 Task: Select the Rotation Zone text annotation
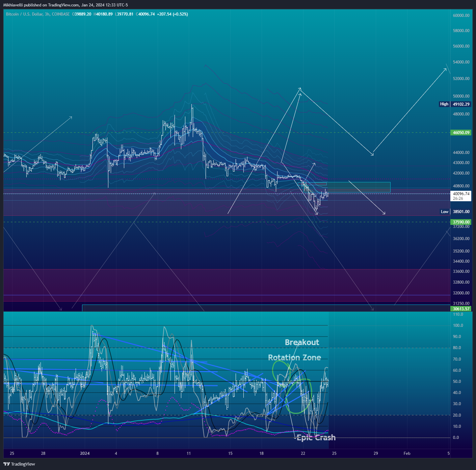pyautogui.click(x=294, y=358)
